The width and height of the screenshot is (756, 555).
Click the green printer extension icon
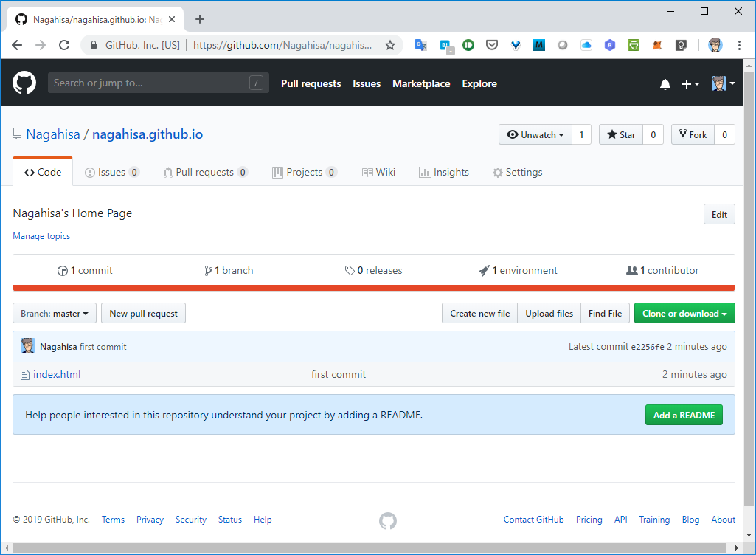pos(633,45)
